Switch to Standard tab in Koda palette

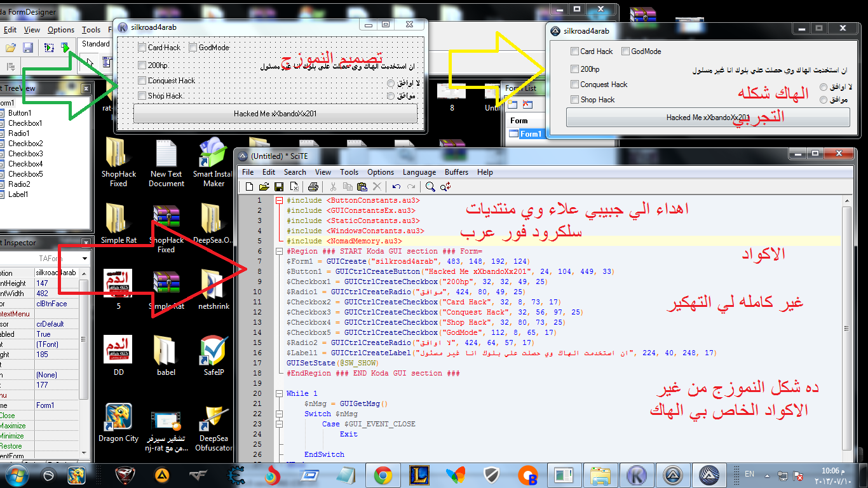(96, 44)
